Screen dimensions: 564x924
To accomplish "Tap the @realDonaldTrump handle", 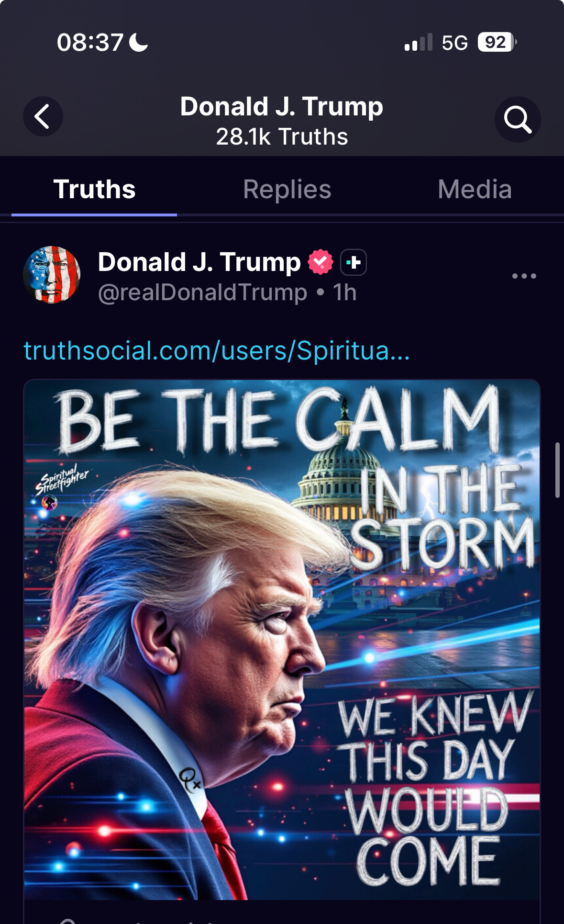I will pos(203,292).
